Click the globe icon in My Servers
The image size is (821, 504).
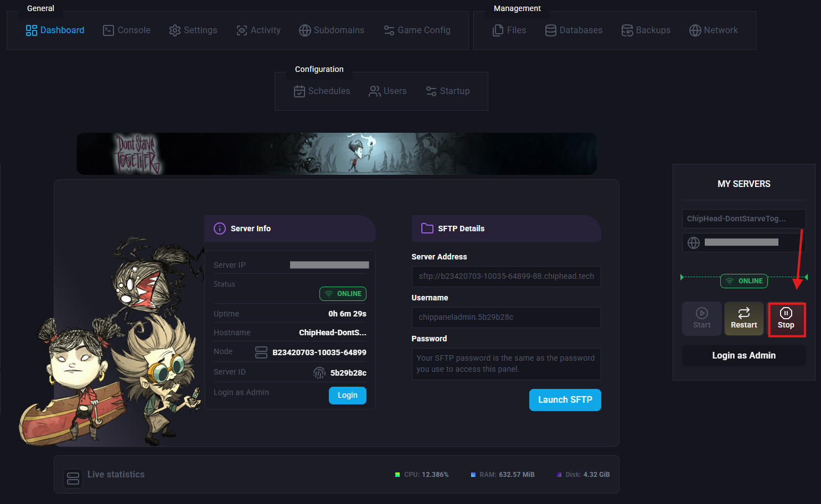694,242
